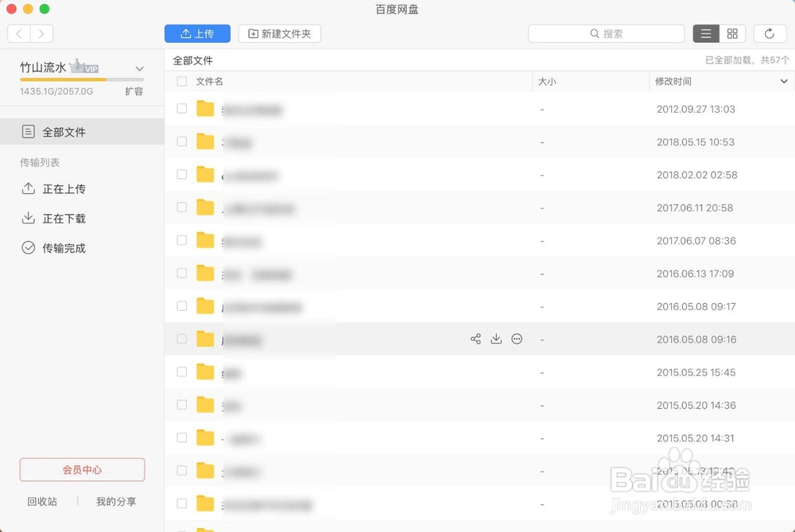Click 扩容 to expand storage
795x532 pixels.
coord(134,91)
